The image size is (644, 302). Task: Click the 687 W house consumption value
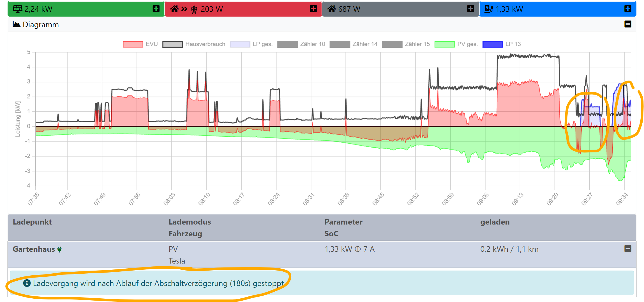(x=349, y=9)
